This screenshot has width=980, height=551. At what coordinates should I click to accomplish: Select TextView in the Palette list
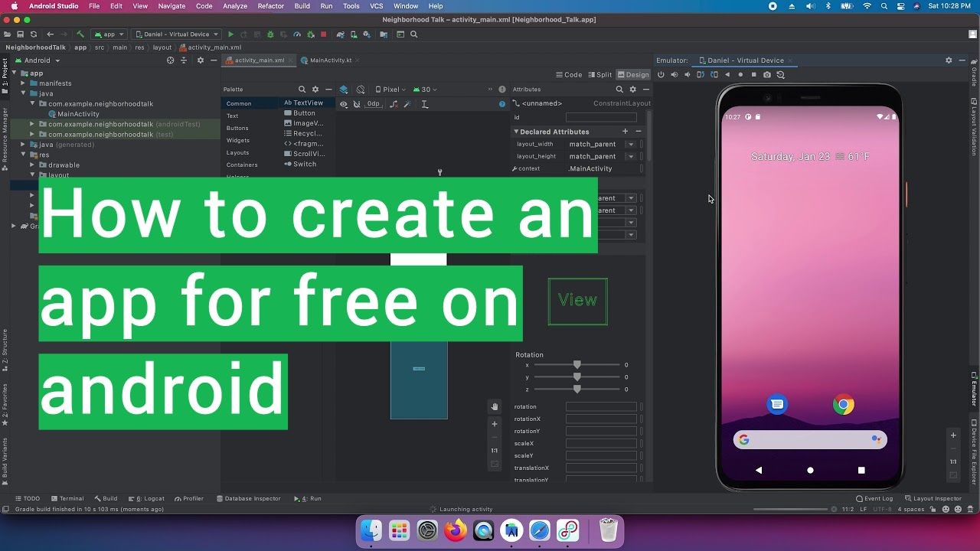304,103
